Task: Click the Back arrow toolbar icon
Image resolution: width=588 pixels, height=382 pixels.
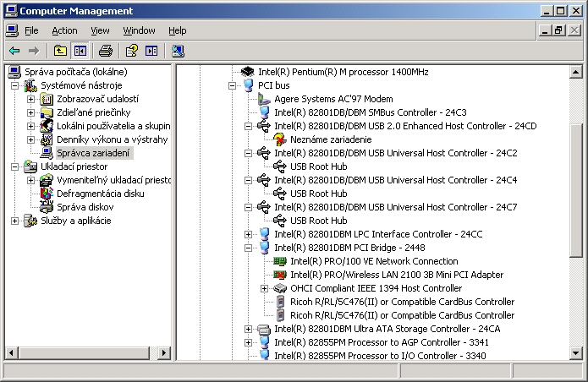Action: (x=14, y=51)
